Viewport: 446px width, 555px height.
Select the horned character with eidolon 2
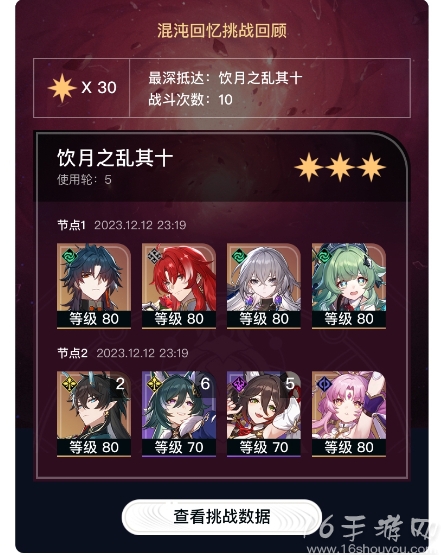[94, 414]
